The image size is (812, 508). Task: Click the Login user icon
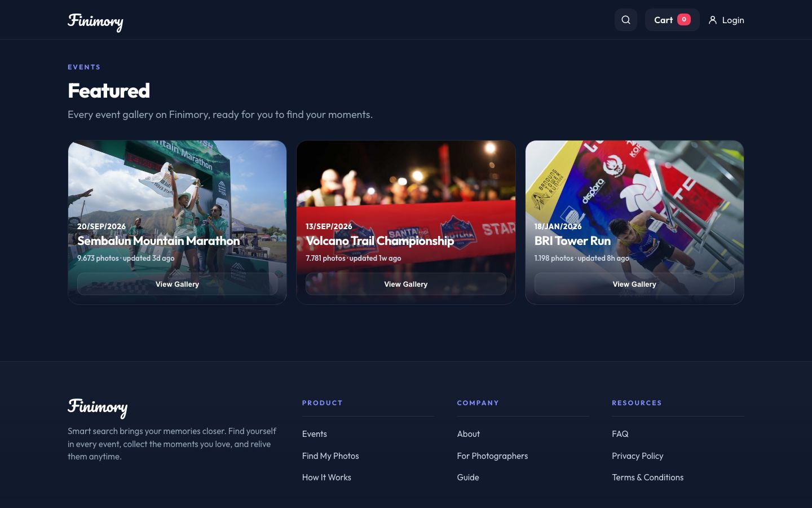(713, 20)
